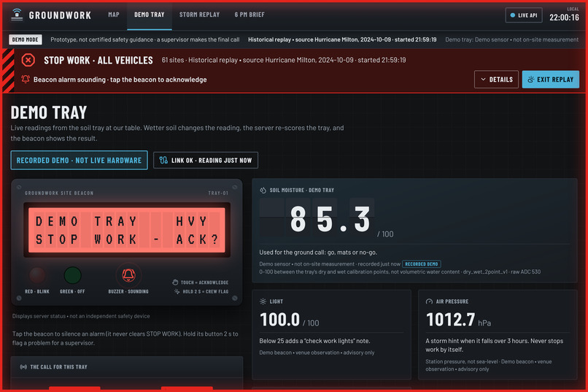Click the EXIT REPLAY button
Viewport: 588px width, 392px height.
point(550,80)
